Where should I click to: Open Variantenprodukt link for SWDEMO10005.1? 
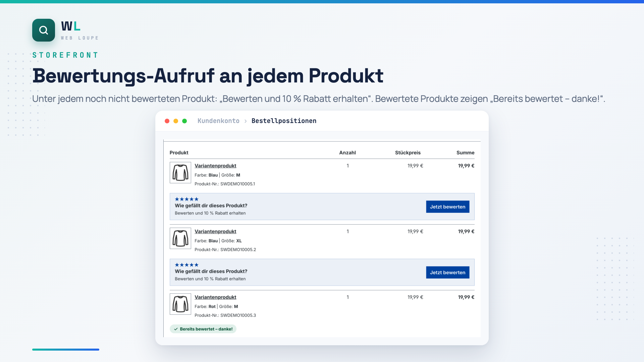(x=215, y=166)
